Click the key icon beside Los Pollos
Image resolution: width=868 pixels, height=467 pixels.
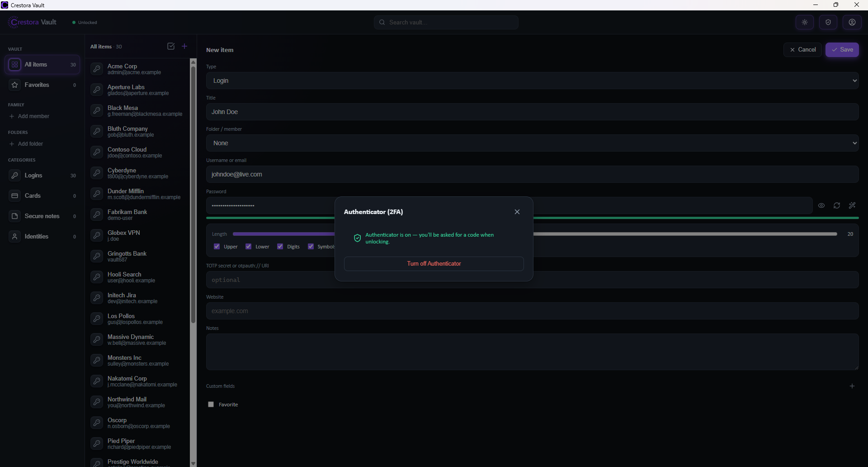coord(97,319)
